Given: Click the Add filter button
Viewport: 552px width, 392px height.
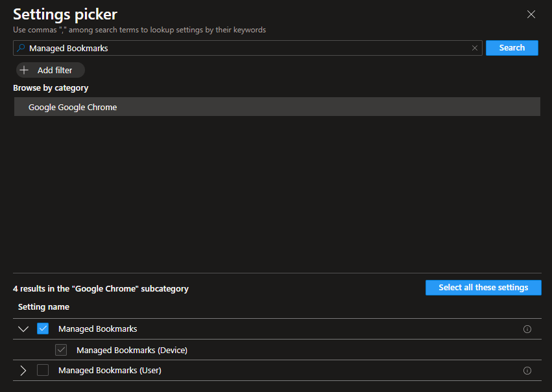Looking at the screenshot, I should 50,70.
